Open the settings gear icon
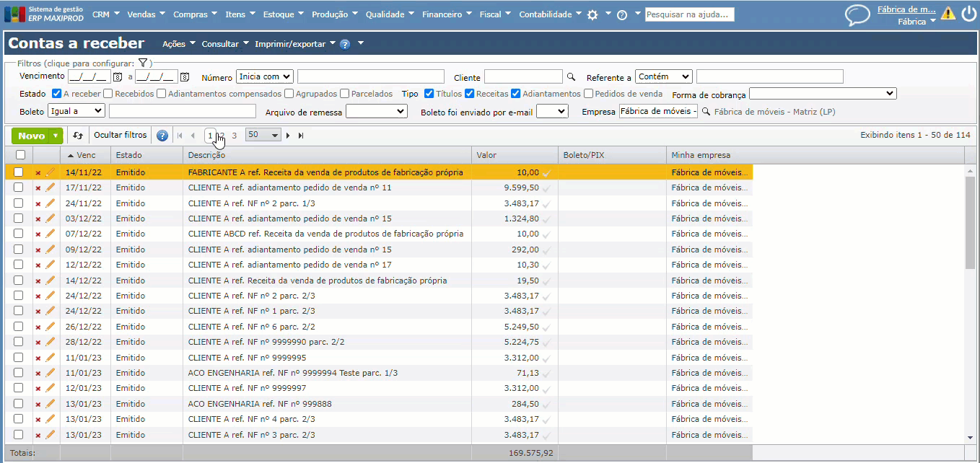 [x=592, y=14]
